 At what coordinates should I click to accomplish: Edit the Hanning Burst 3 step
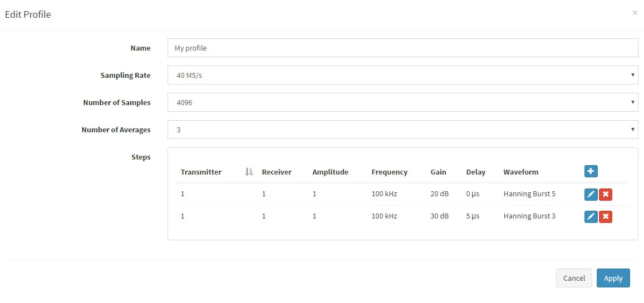(591, 216)
